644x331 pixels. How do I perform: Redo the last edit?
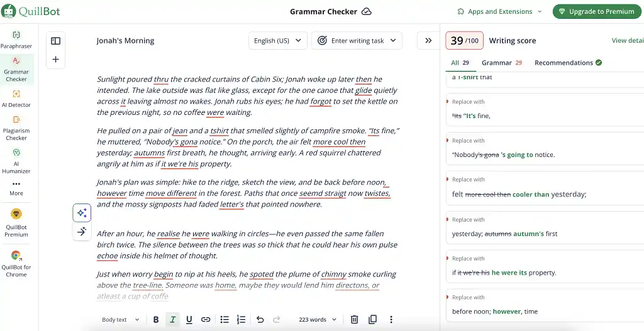coord(277,320)
